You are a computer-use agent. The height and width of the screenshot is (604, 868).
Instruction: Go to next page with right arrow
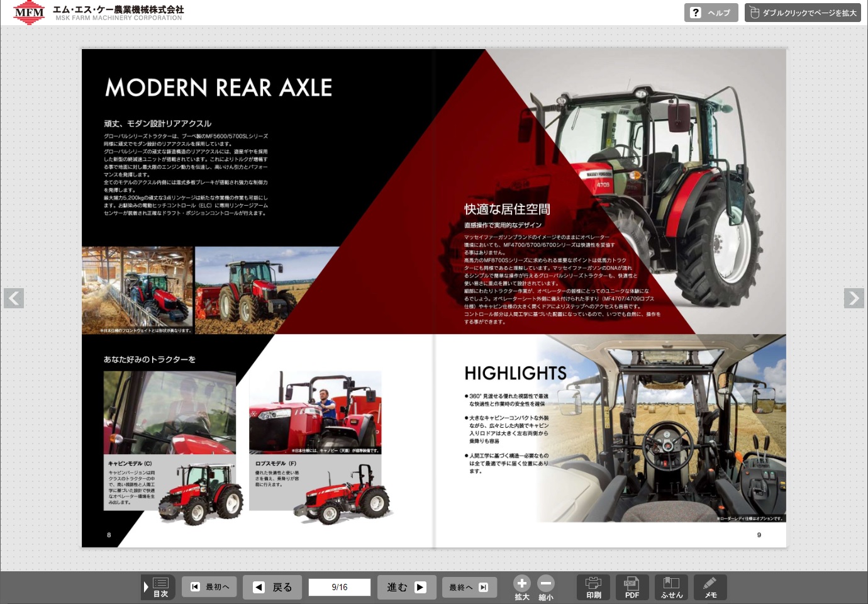pyautogui.click(x=854, y=298)
